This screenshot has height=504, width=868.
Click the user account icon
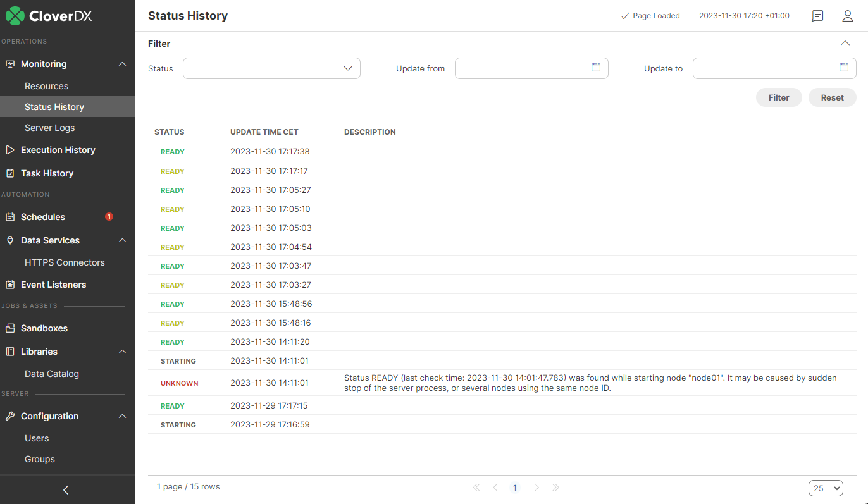click(x=848, y=16)
